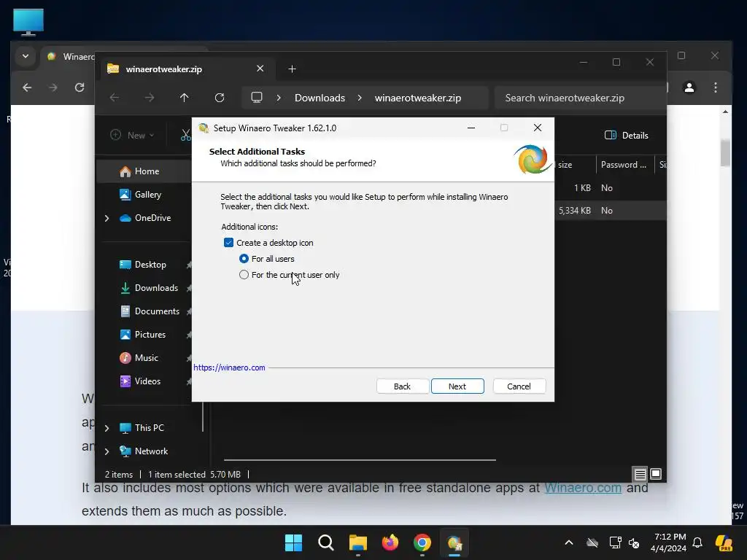
Task: Expand the chevron before Downloads breadcrumb
Action: click(279, 98)
